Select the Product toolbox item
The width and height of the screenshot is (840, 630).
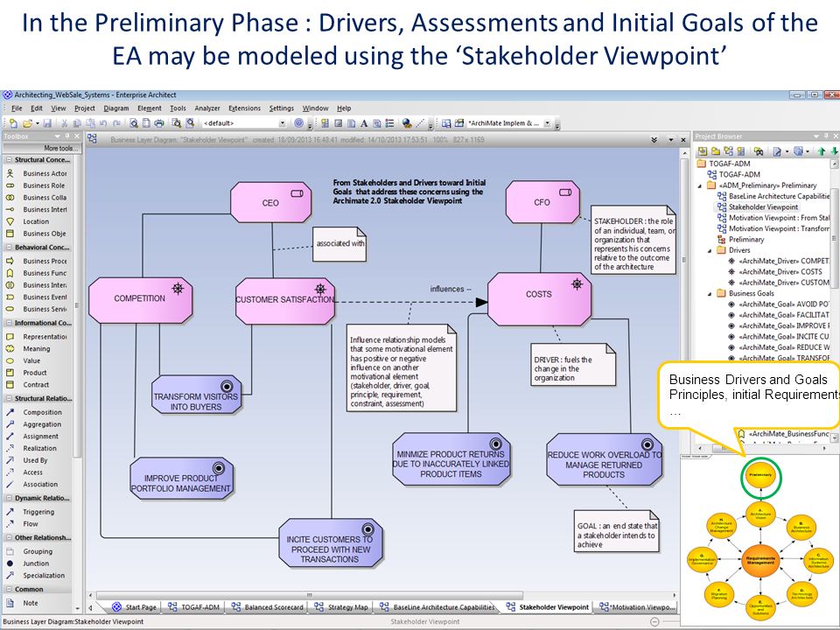point(37,373)
